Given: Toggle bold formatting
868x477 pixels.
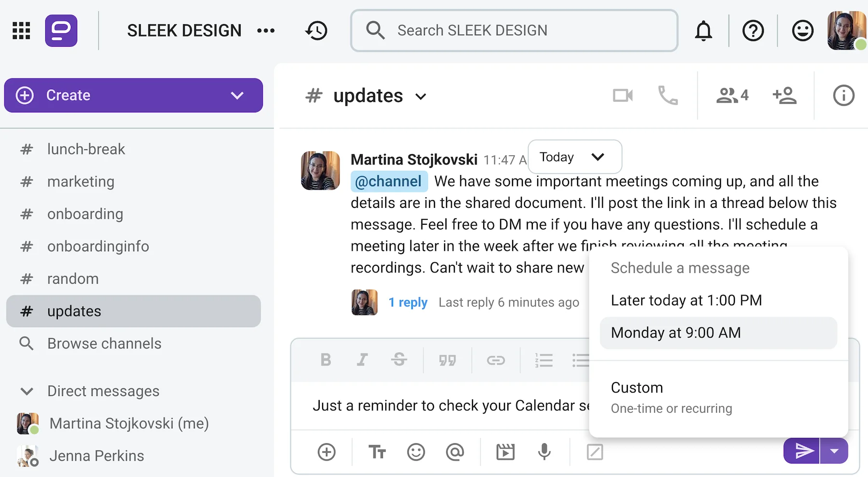Looking at the screenshot, I should click(325, 360).
